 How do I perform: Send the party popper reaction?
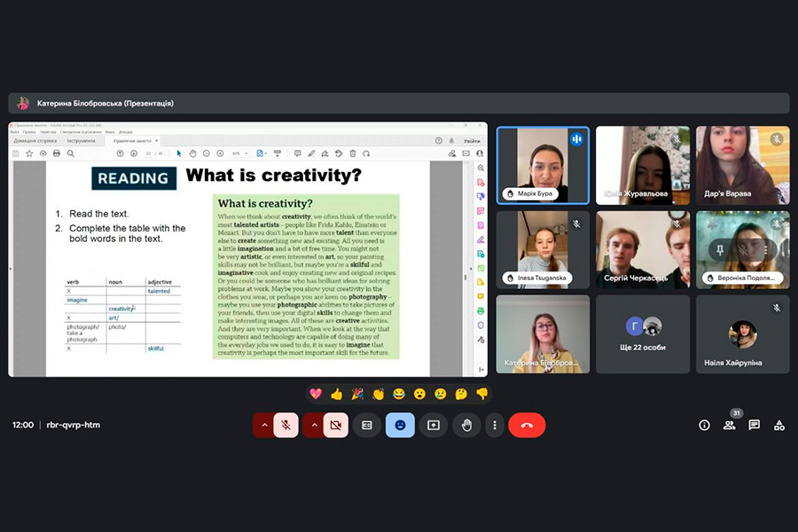(357, 394)
